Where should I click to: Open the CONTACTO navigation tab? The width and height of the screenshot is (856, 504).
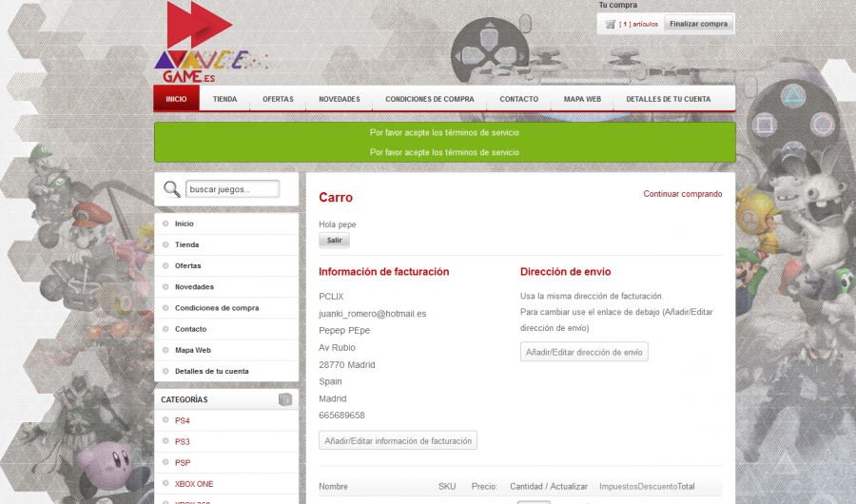point(518,99)
